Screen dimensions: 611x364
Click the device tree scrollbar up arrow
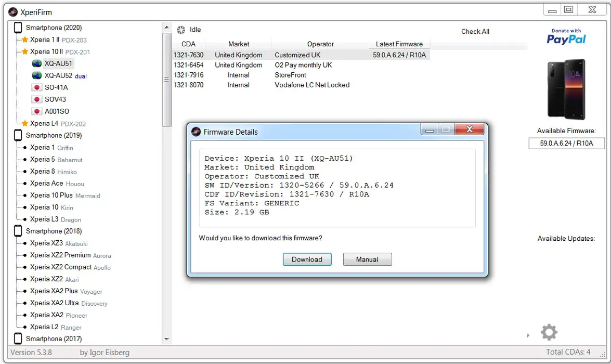[167, 27]
